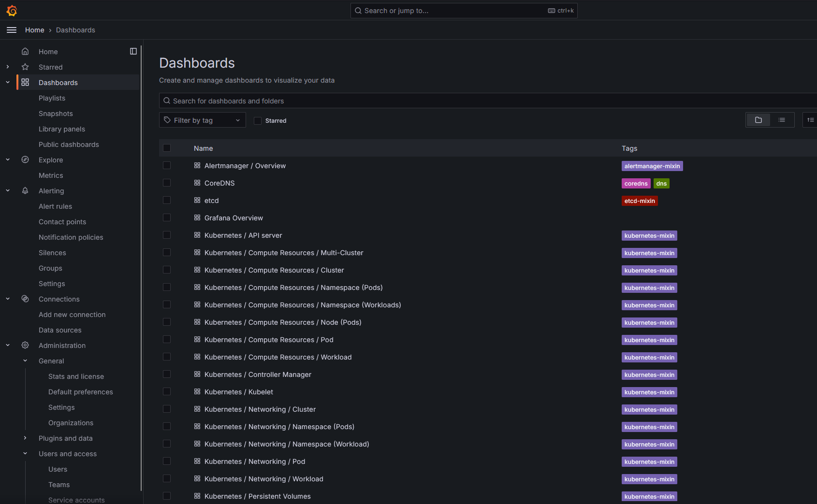
Task: Click the Grafana logo
Action: click(x=12, y=10)
